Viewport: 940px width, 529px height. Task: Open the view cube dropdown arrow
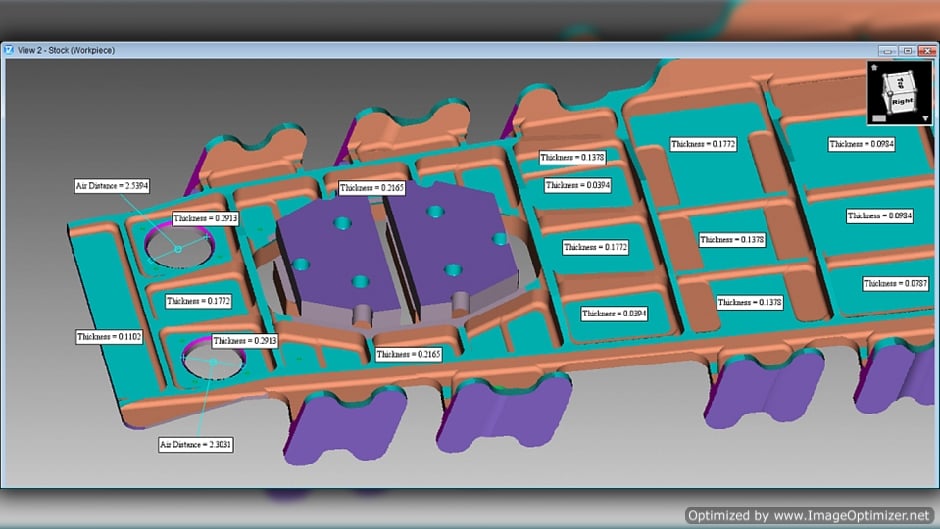tap(923, 117)
